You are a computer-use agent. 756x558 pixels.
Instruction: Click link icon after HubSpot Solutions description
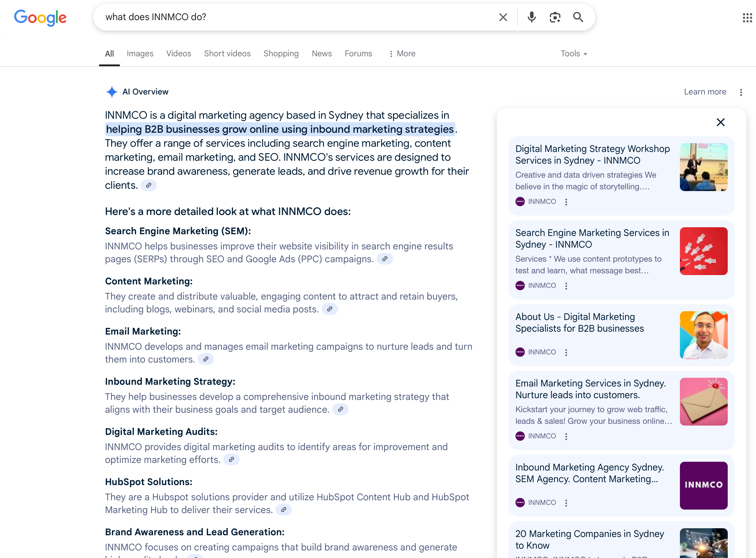point(284,510)
